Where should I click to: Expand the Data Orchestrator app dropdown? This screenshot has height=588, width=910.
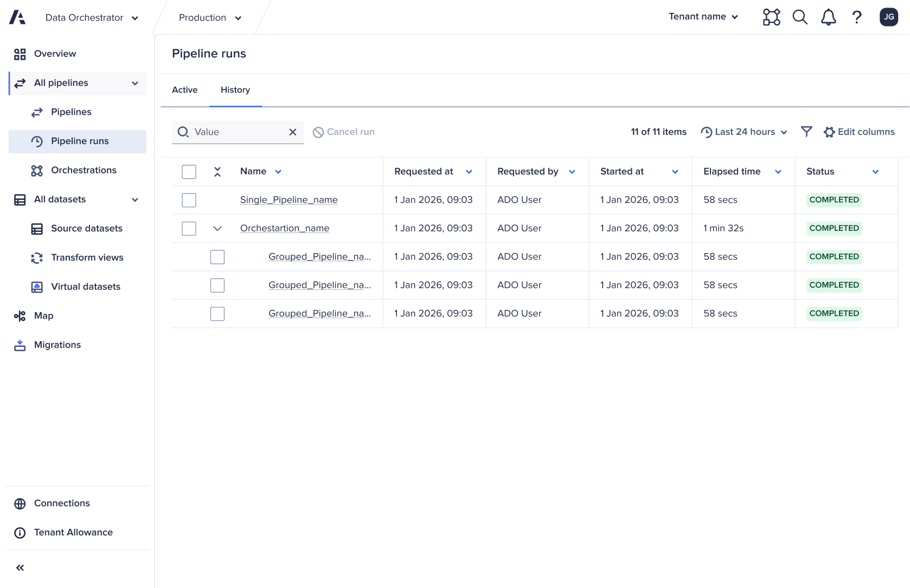(x=92, y=18)
